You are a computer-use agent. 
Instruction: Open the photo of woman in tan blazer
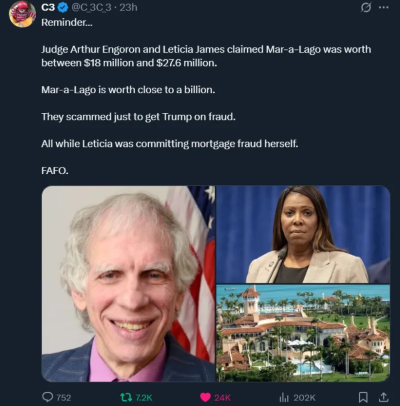pos(303,234)
